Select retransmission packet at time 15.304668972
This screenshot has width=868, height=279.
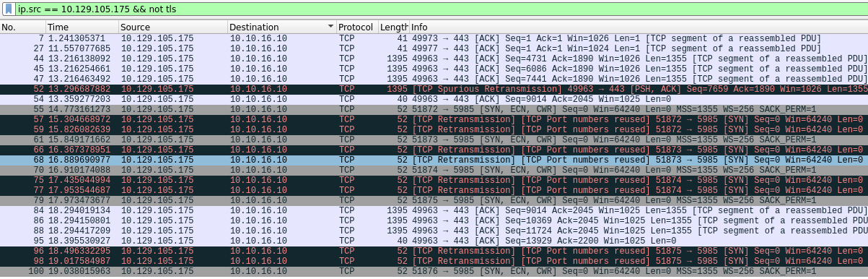pos(434,119)
